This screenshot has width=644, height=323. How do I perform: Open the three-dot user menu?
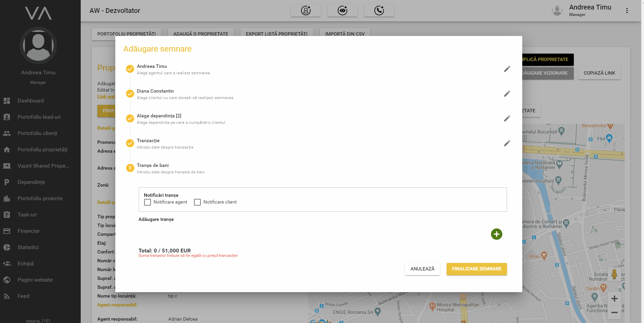(x=627, y=11)
